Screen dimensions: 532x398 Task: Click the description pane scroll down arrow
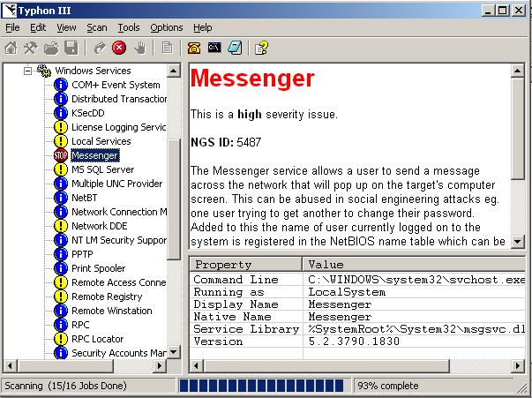pyautogui.click(x=517, y=242)
